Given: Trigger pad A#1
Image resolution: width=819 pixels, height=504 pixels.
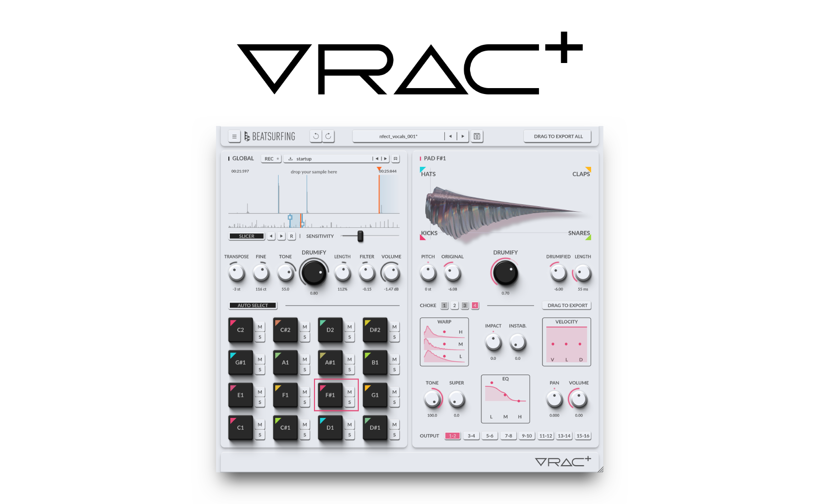Looking at the screenshot, I should pyautogui.click(x=330, y=362).
